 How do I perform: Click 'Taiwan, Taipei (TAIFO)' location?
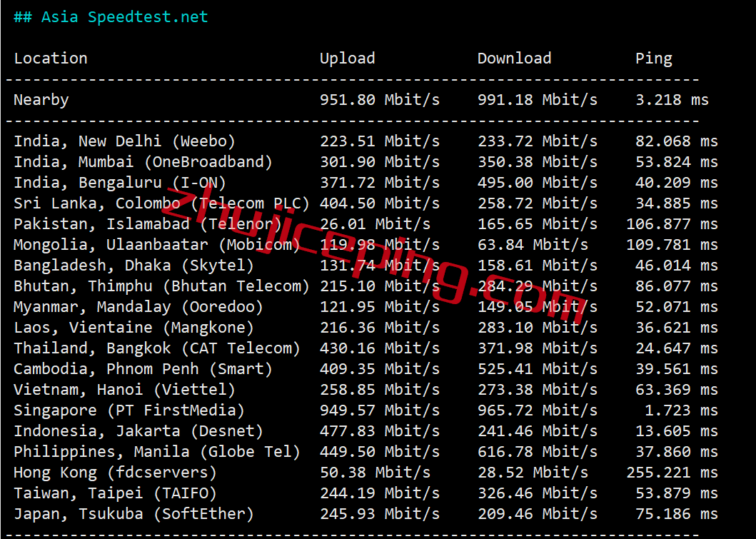coord(115,494)
